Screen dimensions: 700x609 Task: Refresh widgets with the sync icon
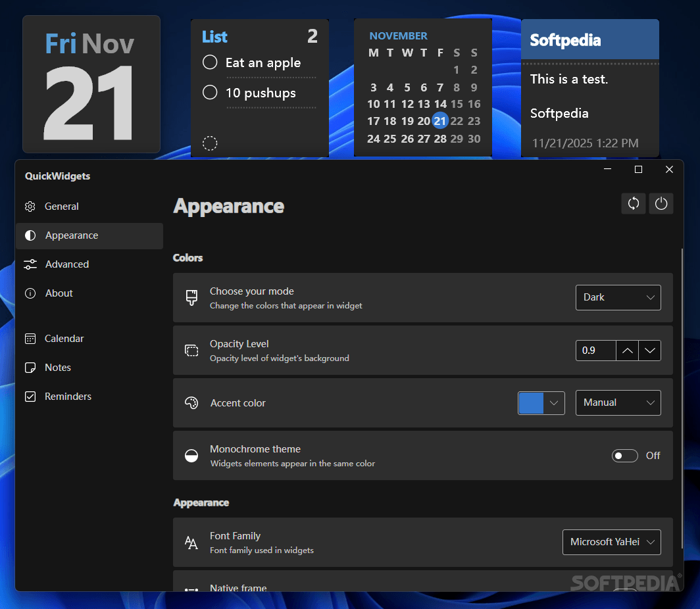(633, 203)
